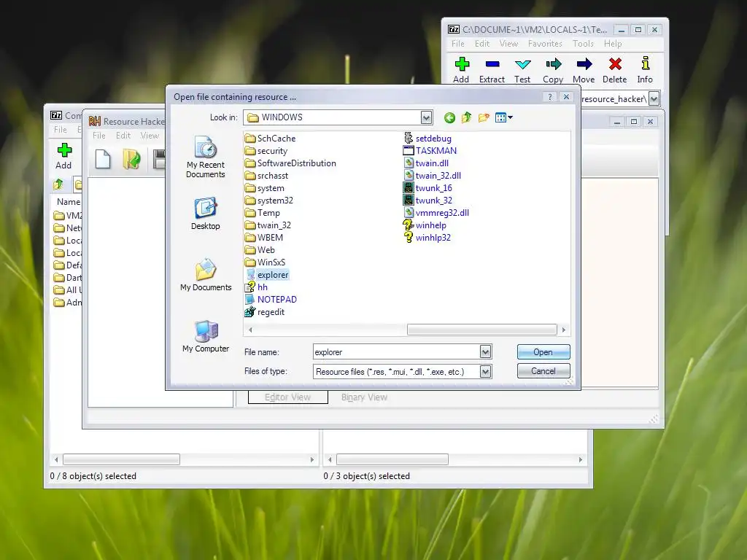Viewport: 747px width, 560px height.
Task: Select the winhlp32 file
Action: click(x=427, y=238)
